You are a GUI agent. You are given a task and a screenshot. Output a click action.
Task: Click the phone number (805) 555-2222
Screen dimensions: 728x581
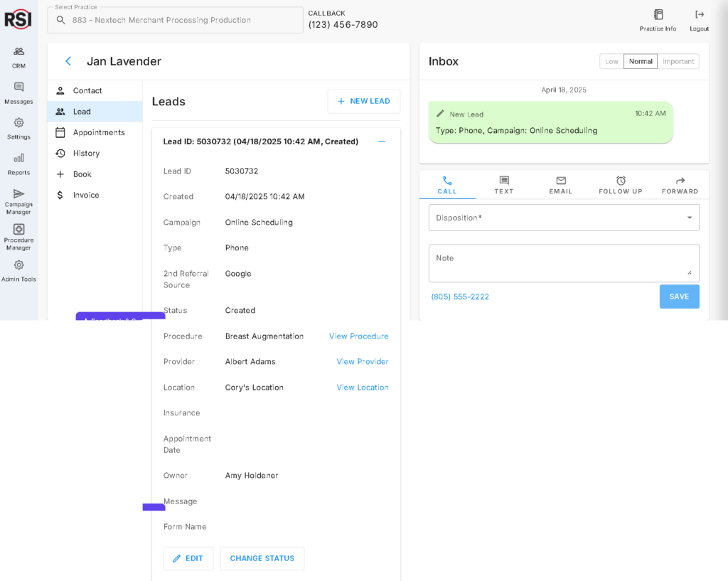tap(460, 297)
